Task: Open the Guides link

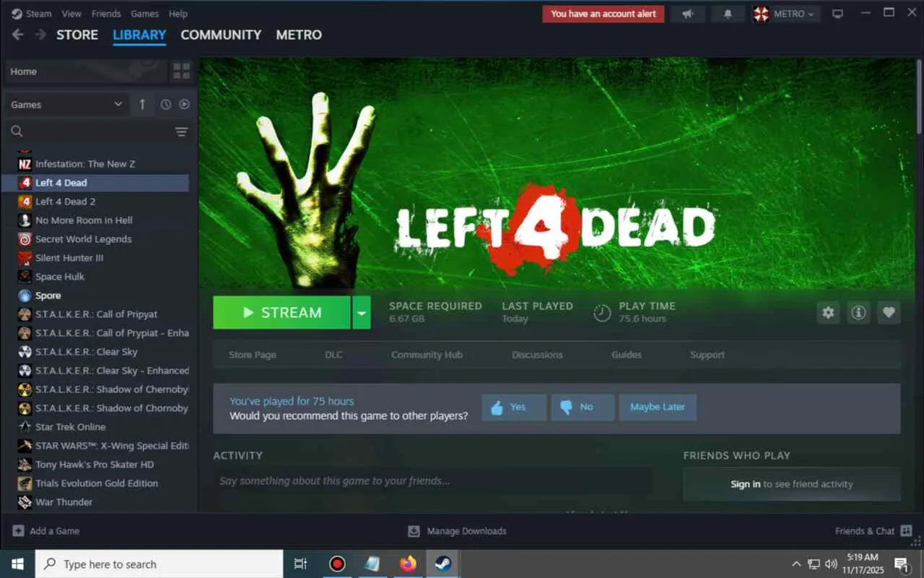Action: tap(627, 355)
